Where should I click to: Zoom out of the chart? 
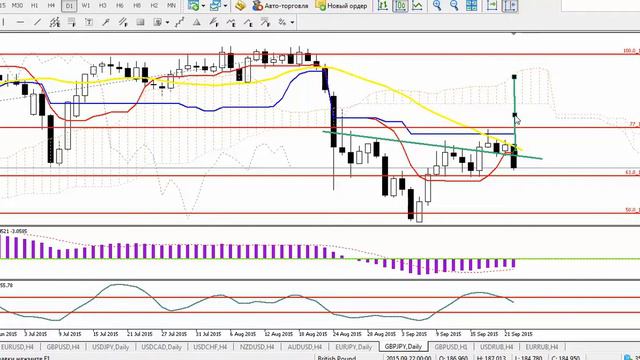point(454,6)
